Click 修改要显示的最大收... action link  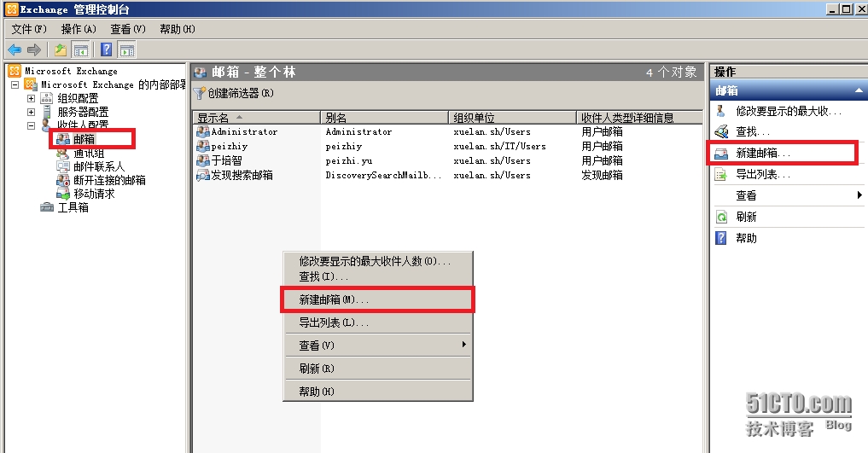(789, 111)
